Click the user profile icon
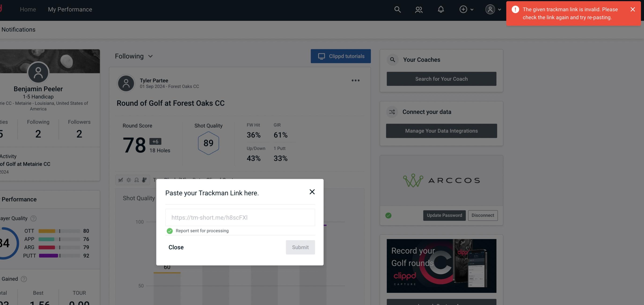Viewport: 644px width, 305px height. [x=489, y=9]
